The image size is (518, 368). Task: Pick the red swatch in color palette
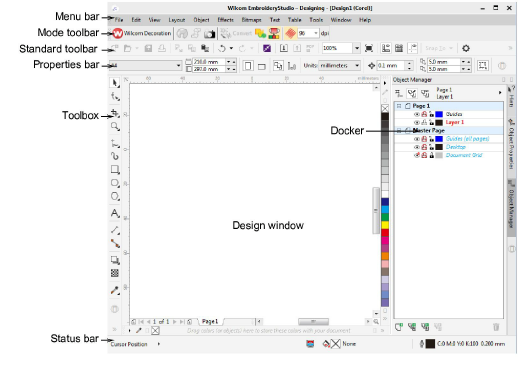385,233
